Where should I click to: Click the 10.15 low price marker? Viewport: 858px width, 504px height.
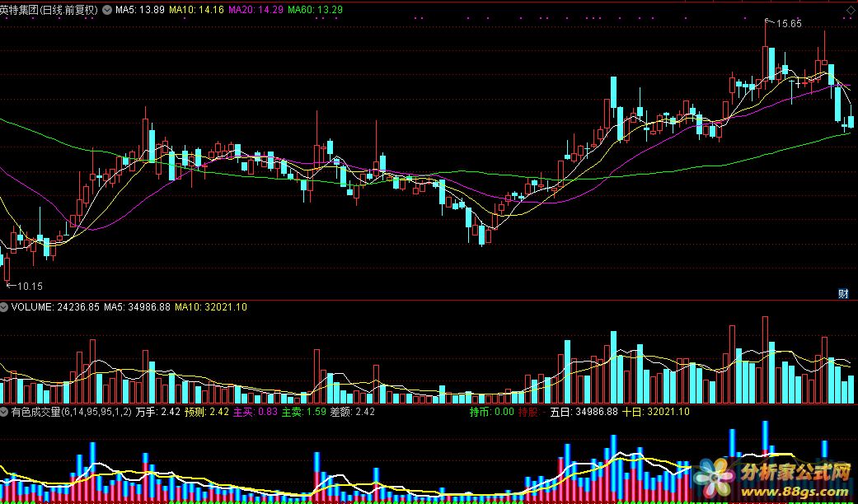pos(30,286)
